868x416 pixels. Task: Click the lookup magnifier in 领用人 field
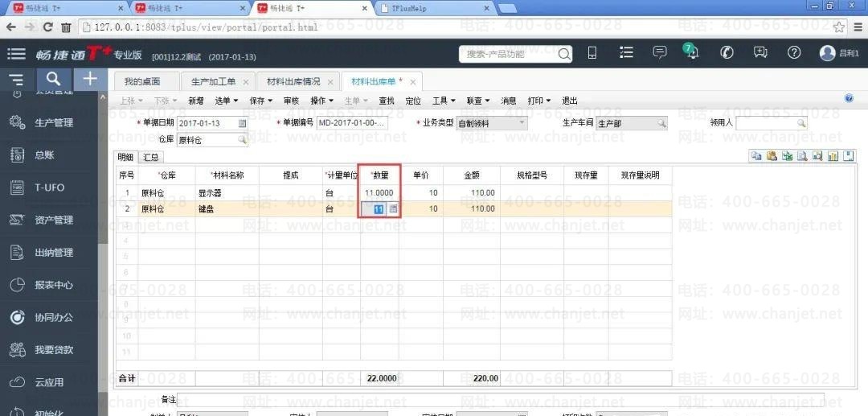(800, 124)
